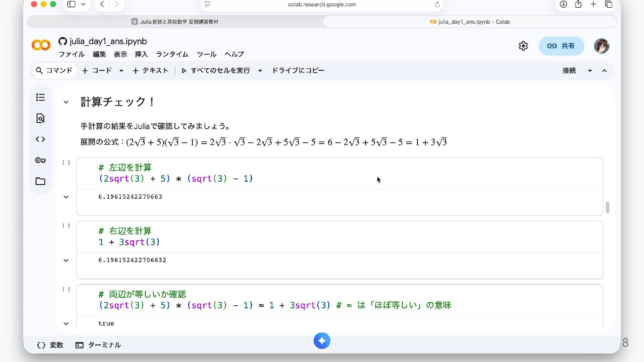Image resolution: width=644 pixels, height=362 pixels.
Task: Run the 両辺が等しいか確認 cell bracket
Action: click(x=66, y=289)
